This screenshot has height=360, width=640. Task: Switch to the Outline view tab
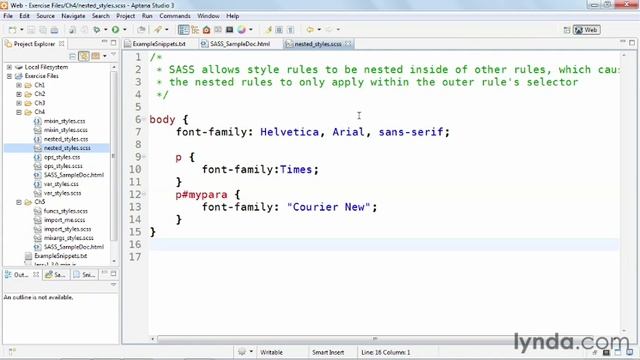(x=22, y=275)
